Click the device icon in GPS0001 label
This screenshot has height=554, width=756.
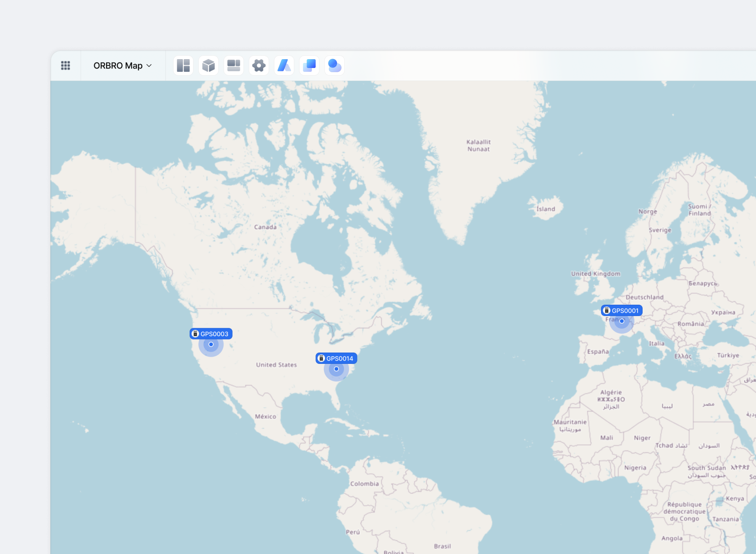click(x=606, y=311)
